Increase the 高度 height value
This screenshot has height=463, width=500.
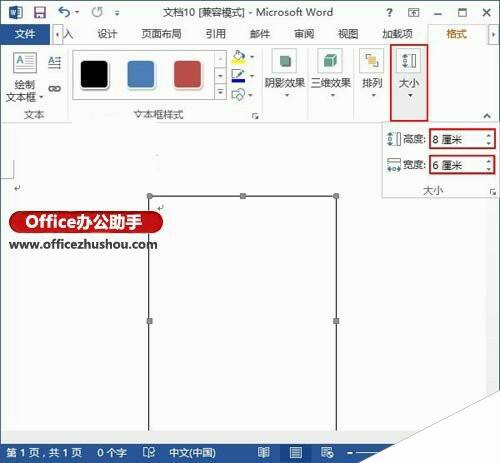coord(489,135)
